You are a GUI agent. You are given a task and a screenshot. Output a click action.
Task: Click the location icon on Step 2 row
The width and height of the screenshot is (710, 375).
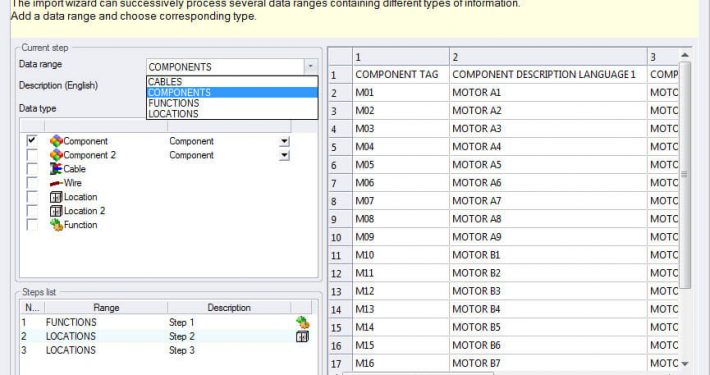coord(302,337)
